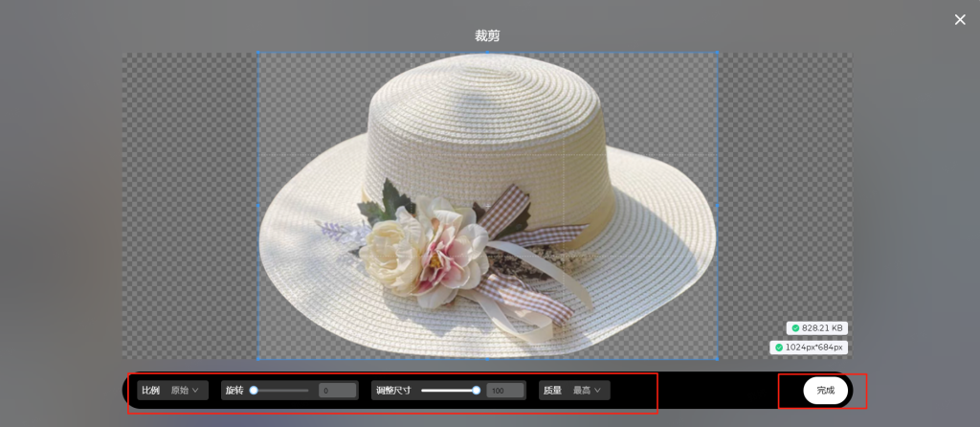
Task: Click the 旋转 rotation slider handle
Action: coord(254,390)
